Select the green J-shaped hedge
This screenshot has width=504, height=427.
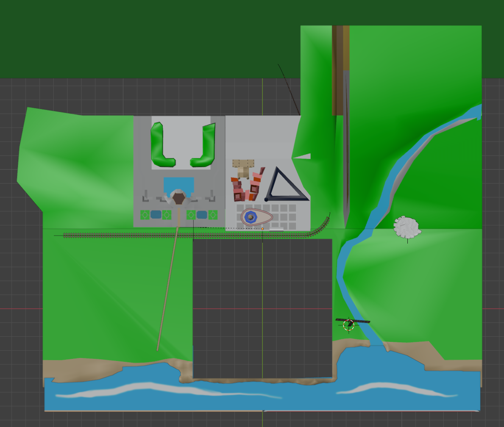pyautogui.click(x=203, y=146)
